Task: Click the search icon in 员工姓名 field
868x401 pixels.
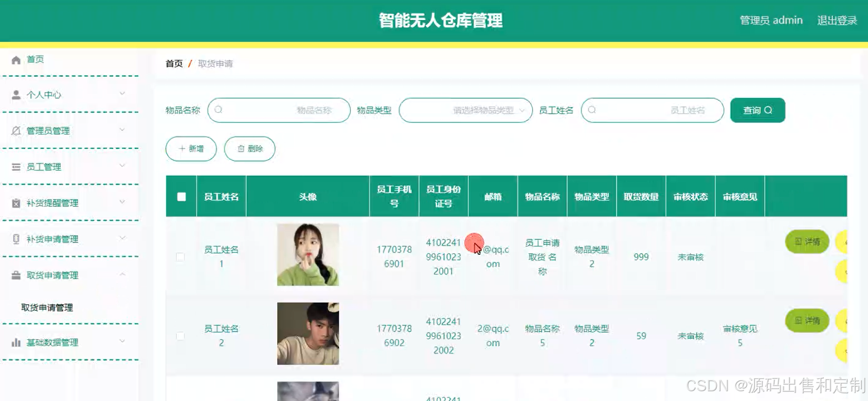Action: coord(592,110)
